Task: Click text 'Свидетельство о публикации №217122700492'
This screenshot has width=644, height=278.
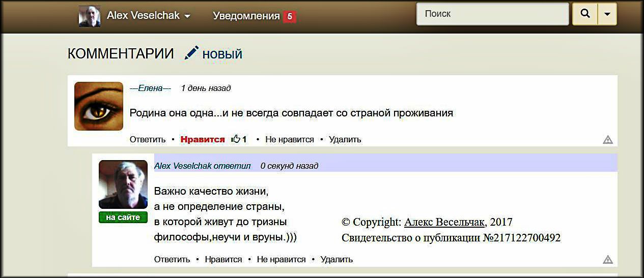Action: (451, 237)
